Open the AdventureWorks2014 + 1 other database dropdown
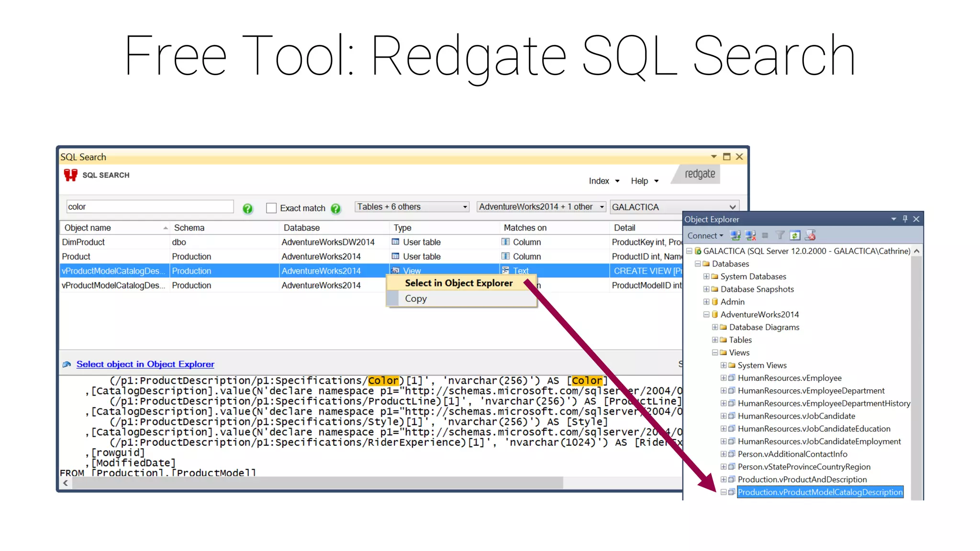Viewport: 980px width, 551px height. [541, 207]
